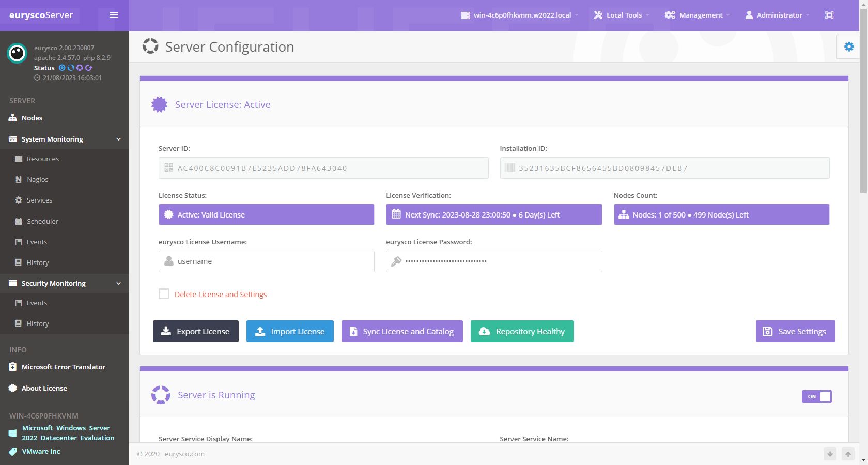Click the Save Settings button
This screenshot has width=868, height=465.
796,331
